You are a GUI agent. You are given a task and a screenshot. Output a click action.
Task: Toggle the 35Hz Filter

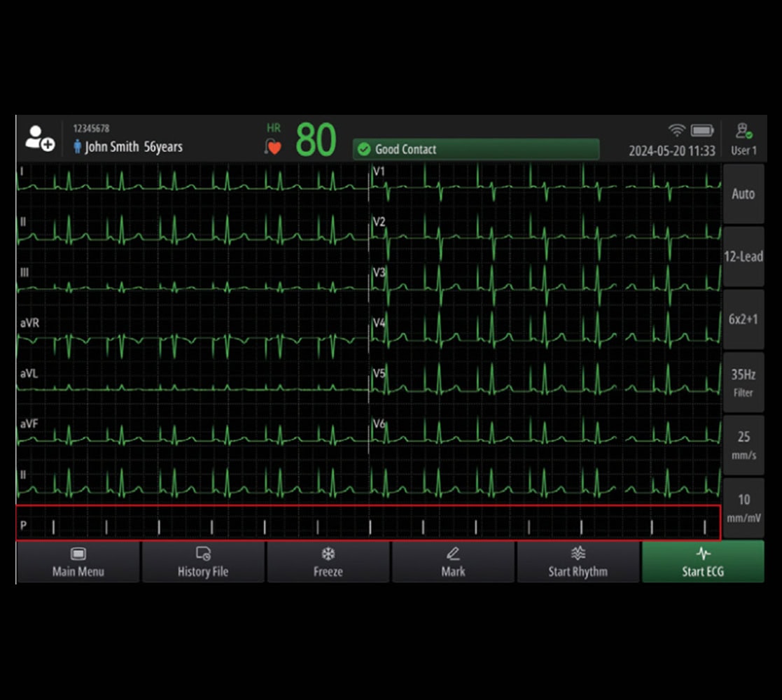[743, 382]
